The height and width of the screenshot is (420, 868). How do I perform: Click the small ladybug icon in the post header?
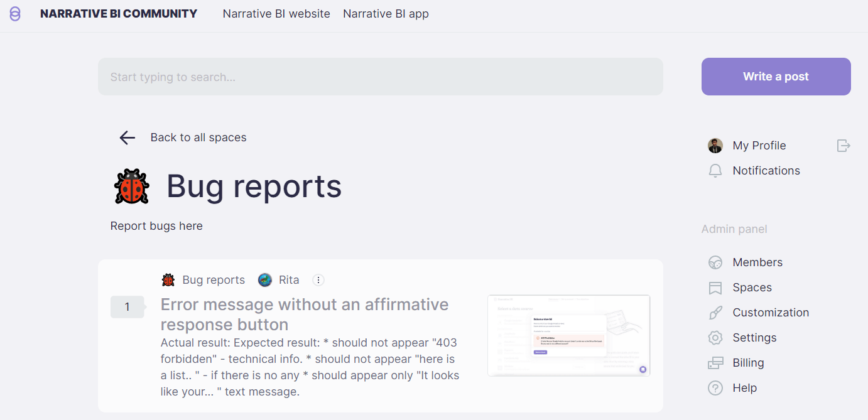(168, 280)
